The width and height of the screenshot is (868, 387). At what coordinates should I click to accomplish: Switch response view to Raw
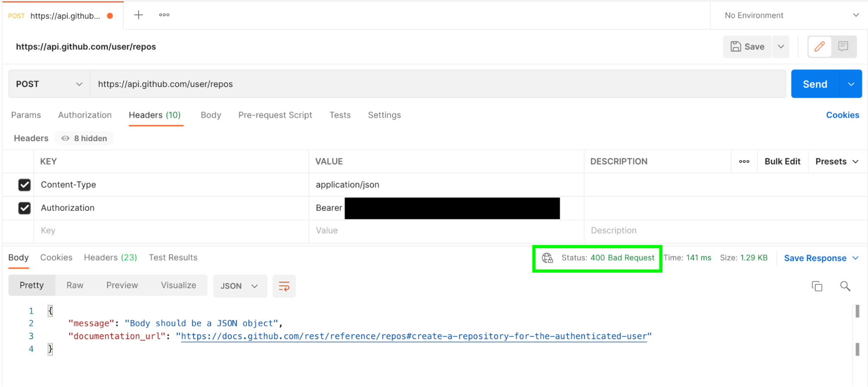click(x=75, y=285)
